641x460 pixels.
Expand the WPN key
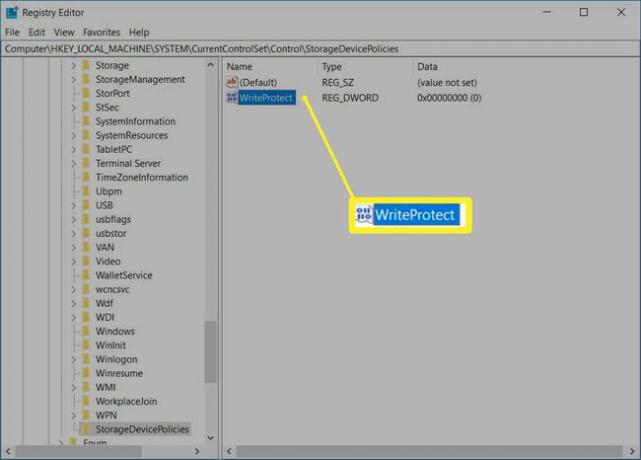point(74,415)
